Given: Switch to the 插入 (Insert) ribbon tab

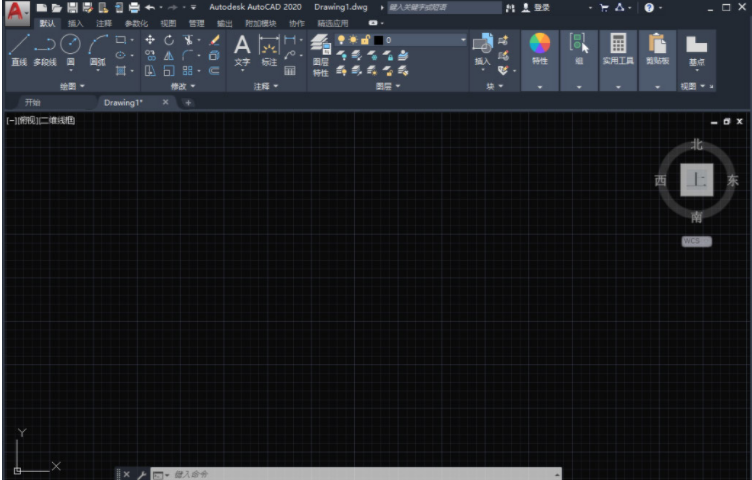Looking at the screenshot, I should click(x=76, y=22).
